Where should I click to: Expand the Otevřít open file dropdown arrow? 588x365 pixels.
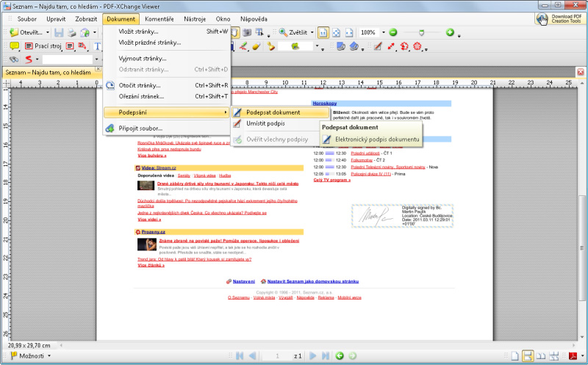coord(48,32)
